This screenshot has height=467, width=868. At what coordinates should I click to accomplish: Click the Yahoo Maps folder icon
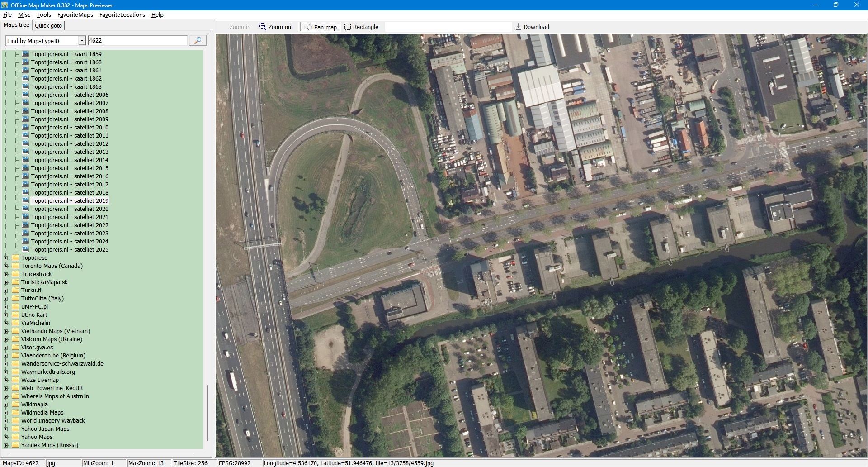tap(16, 437)
